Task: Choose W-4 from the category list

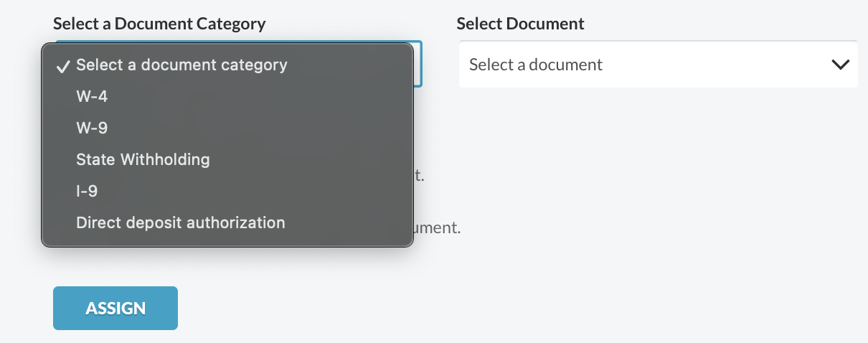Action: tap(227, 96)
